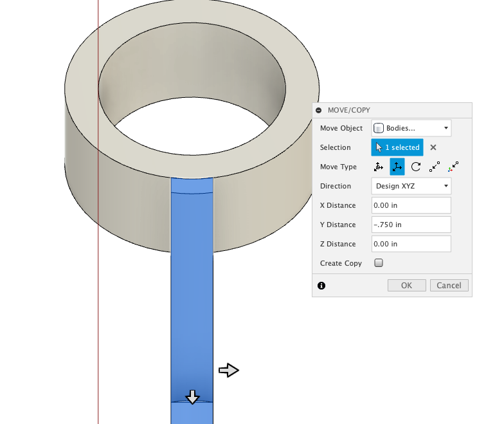Collapse the MOVE/COPY dialog with minus icon
Image resolution: width=504 pixels, height=424 pixels.
(x=319, y=111)
